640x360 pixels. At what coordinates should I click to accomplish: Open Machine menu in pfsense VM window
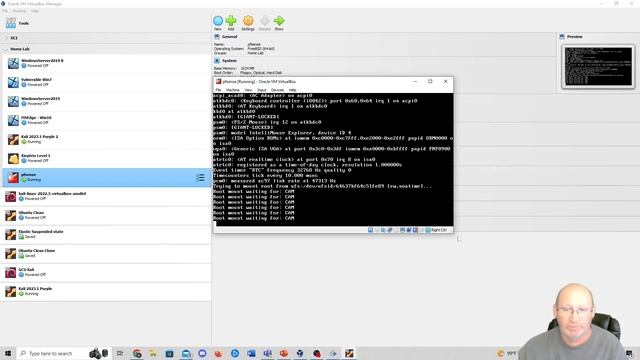tap(233, 90)
